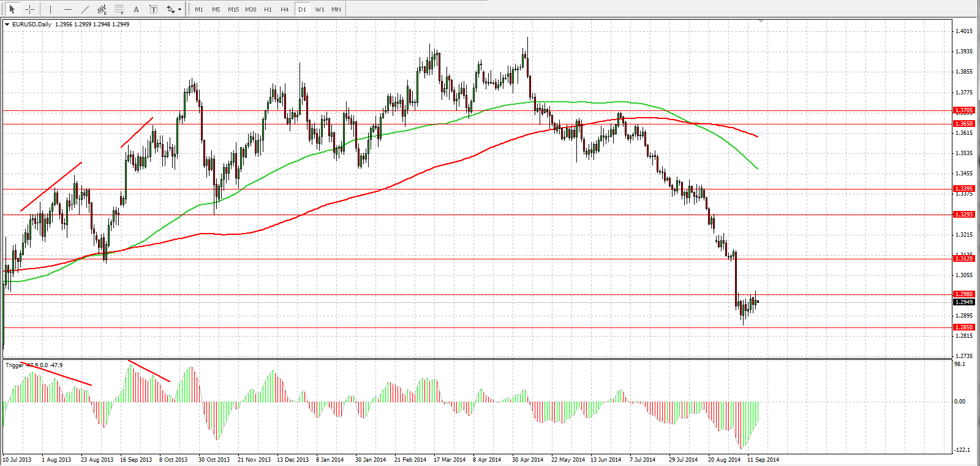Click the 1.3120 price level label
980x466 pixels.
click(964, 259)
